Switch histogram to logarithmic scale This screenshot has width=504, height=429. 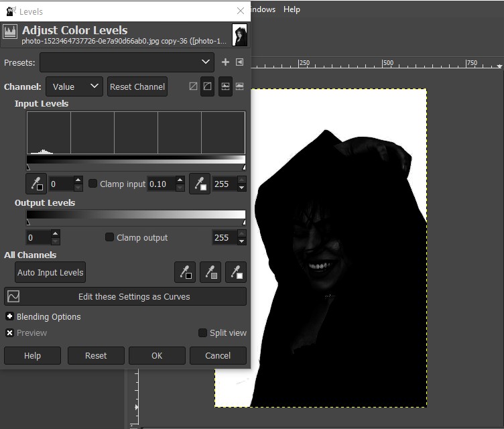pos(239,86)
